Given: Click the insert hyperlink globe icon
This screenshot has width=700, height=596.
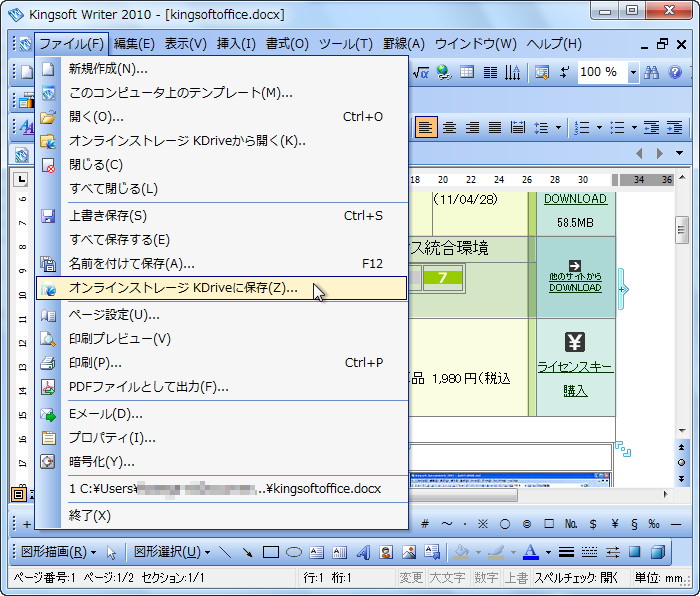Looking at the screenshot, I should 444,72.
